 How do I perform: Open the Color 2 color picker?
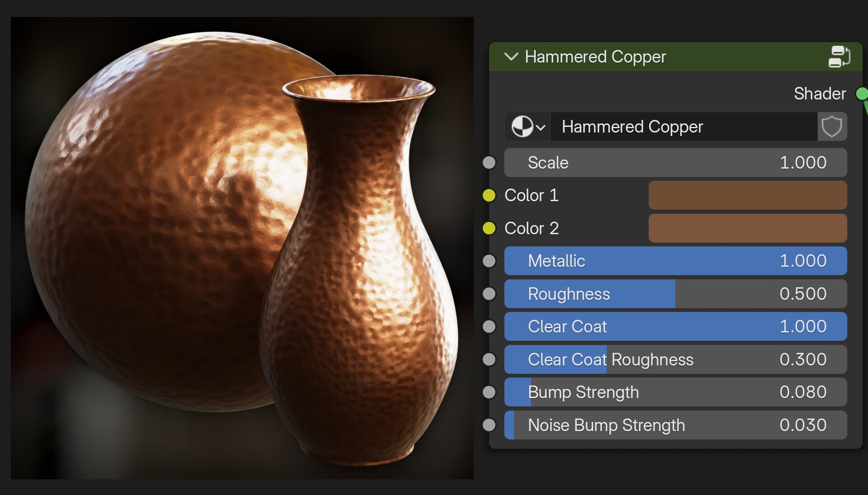(747, 228)
